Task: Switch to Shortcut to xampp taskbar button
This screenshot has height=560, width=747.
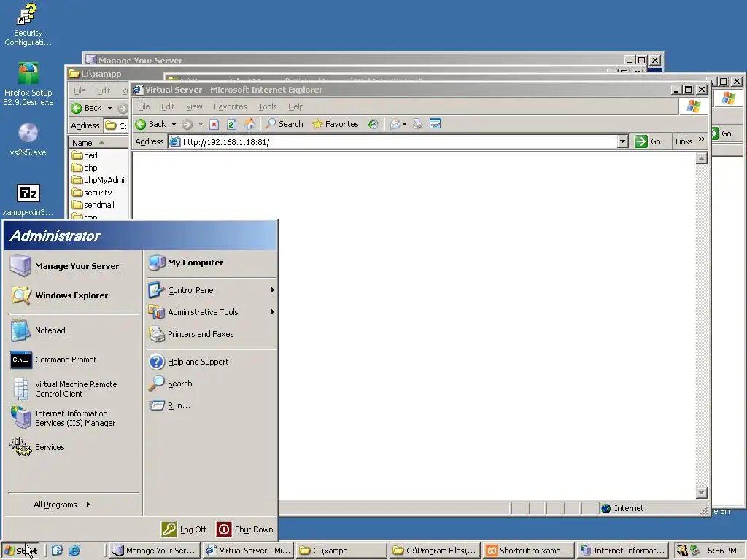Action: 528,551
